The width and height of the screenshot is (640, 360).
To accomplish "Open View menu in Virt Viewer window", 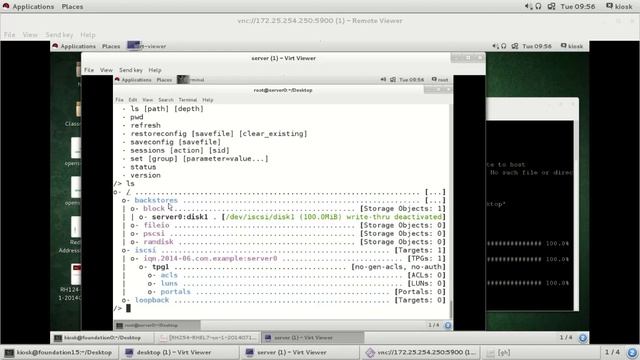I will pos(106,70).
